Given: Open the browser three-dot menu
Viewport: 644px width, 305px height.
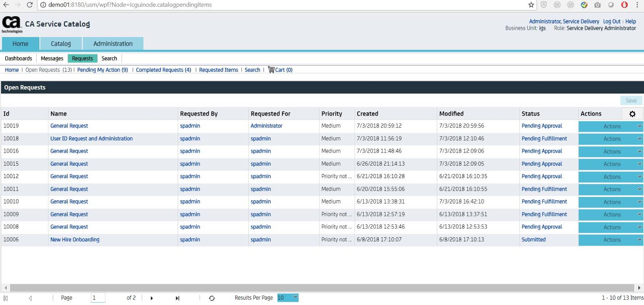Looking at the screenshot, I should [x=637, y=5].
